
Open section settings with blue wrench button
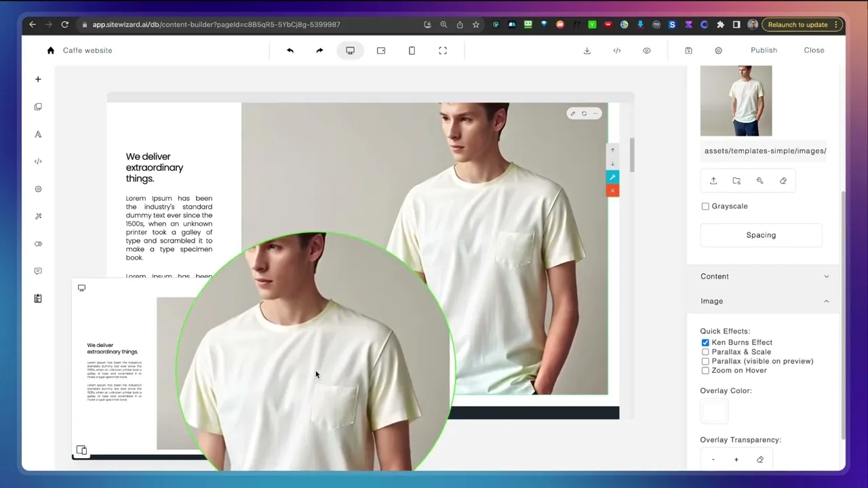612,177
